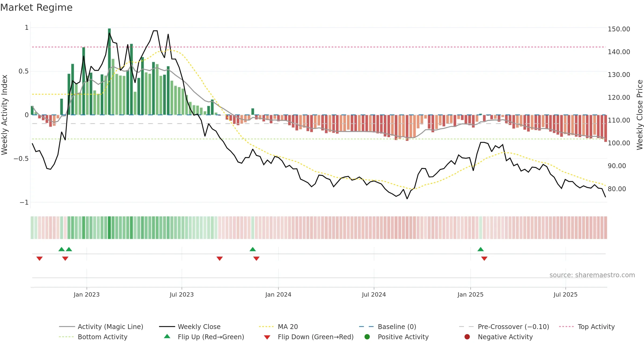Click the green Positive Activity legend dot
The height and width of the screenshot is (362, 644).
pyautogui.click(x=367, y=337)
